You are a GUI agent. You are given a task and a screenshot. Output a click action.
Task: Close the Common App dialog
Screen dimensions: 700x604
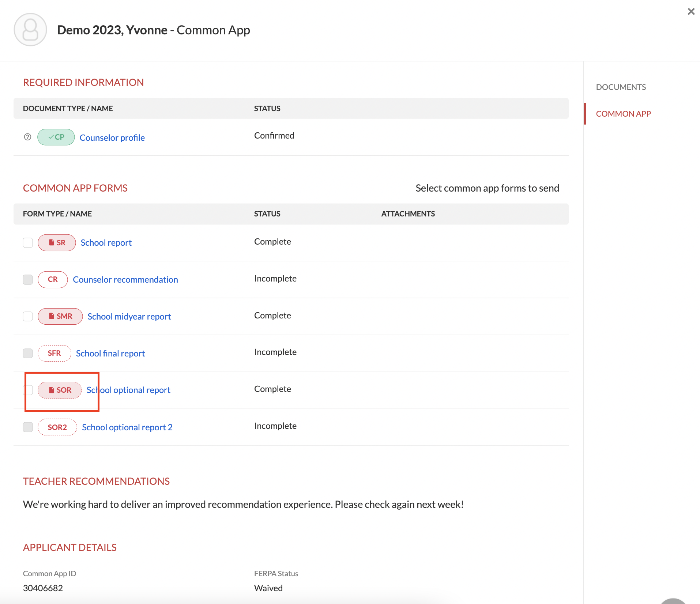(x=691, y=12)
